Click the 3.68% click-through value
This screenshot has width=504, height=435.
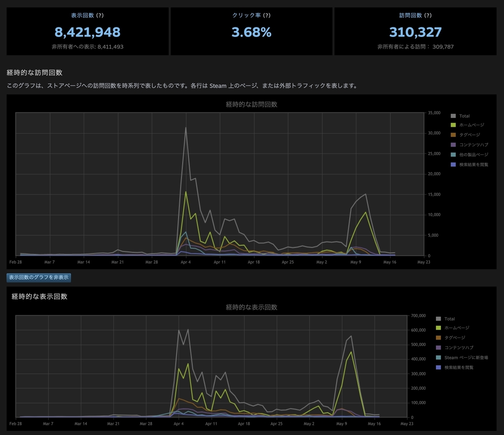tap(252, 32)
